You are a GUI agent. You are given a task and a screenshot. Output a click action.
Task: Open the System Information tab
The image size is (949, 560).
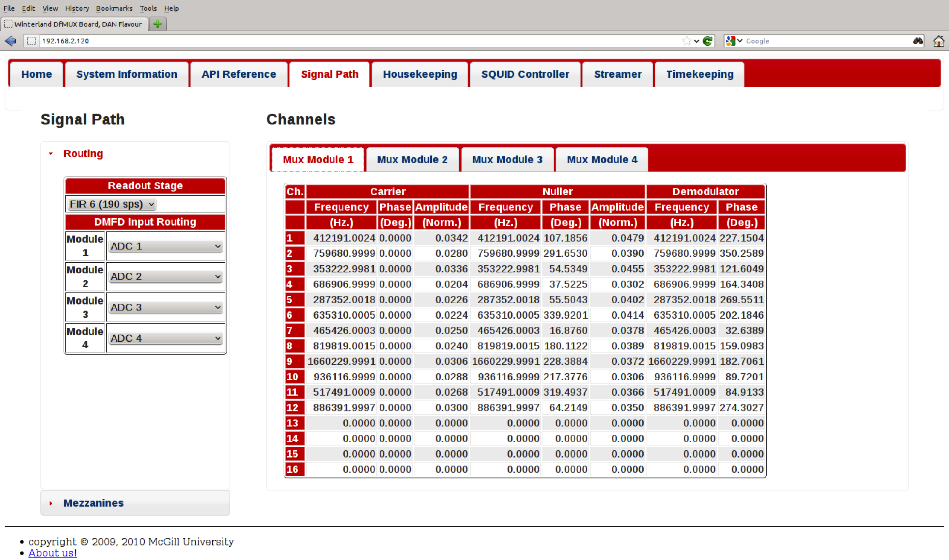[x=127, y=74]
